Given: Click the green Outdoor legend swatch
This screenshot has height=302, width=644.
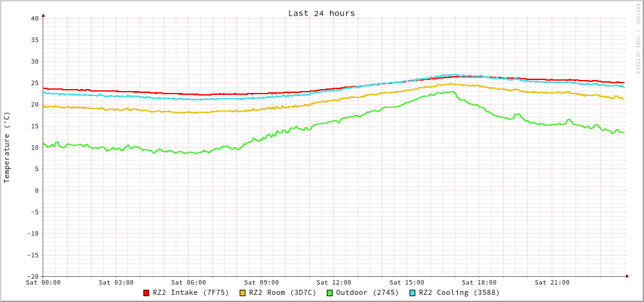Looking at the screenshot, I should [329, 293].
